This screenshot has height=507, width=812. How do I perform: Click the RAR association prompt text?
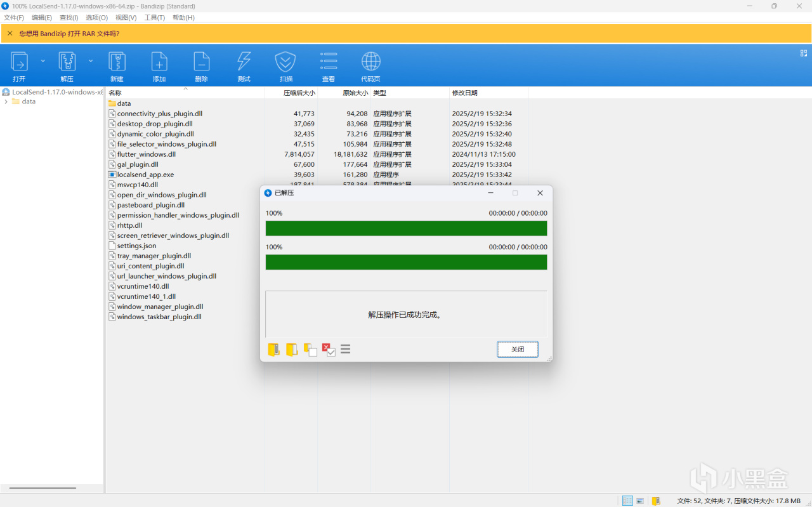tap(69, 34)
